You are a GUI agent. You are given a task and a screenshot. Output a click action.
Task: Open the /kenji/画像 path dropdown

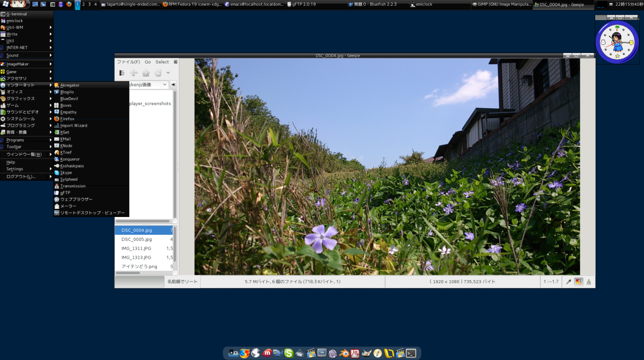(164, 85)
